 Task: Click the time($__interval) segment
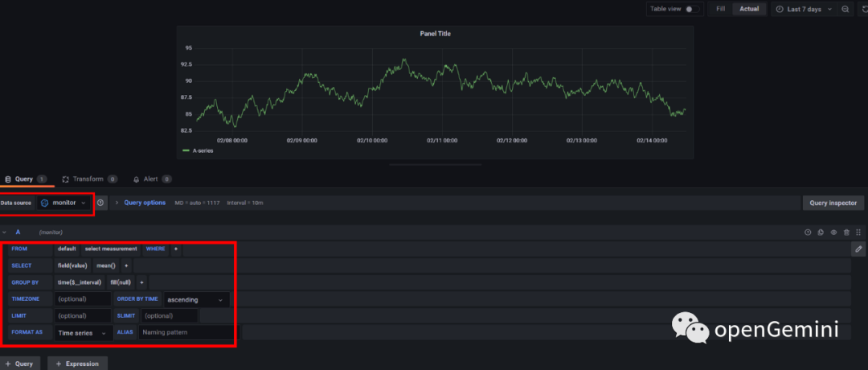[79, 282]
